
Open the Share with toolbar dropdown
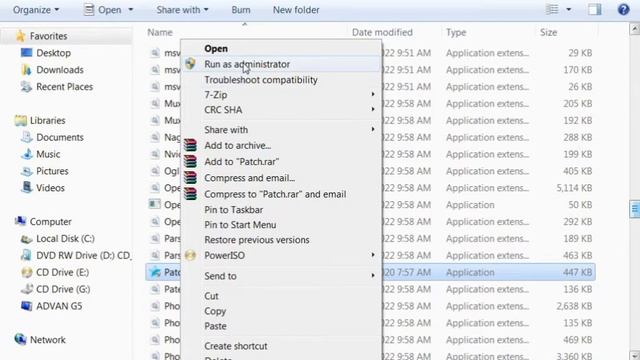[182, 10]
